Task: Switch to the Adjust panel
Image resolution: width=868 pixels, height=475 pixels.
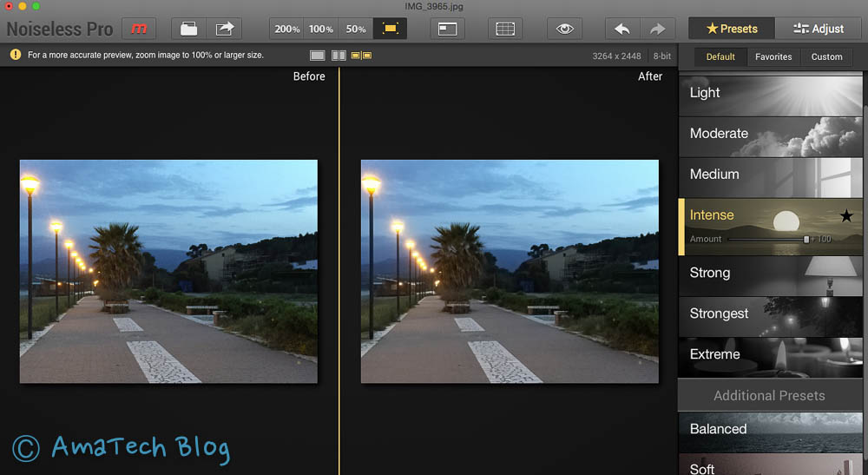Action: [819, 29]
